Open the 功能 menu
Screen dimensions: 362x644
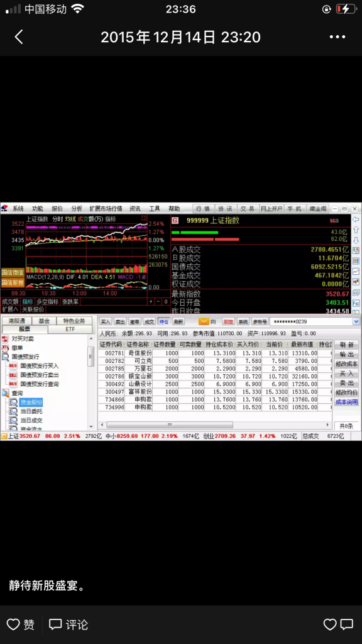tap(38, 209)
